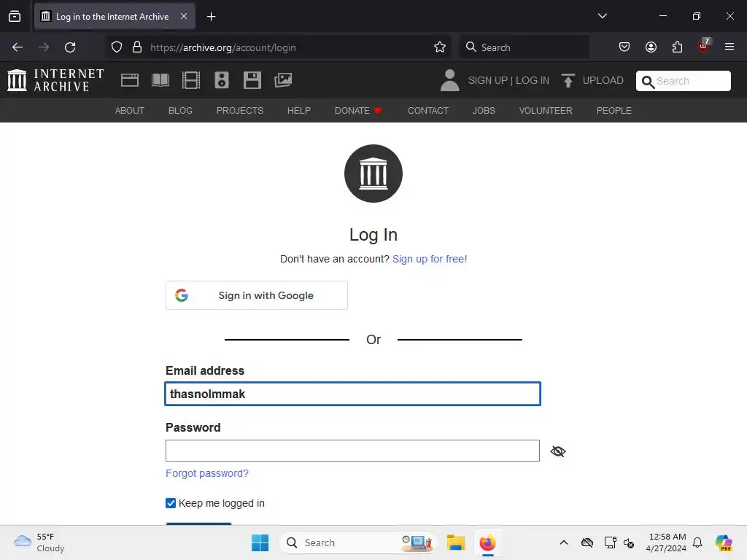The width and height of the screenshot is (747, 560).
Task: Open the ABOUT menu item
Action: click(x=130, y=111)
